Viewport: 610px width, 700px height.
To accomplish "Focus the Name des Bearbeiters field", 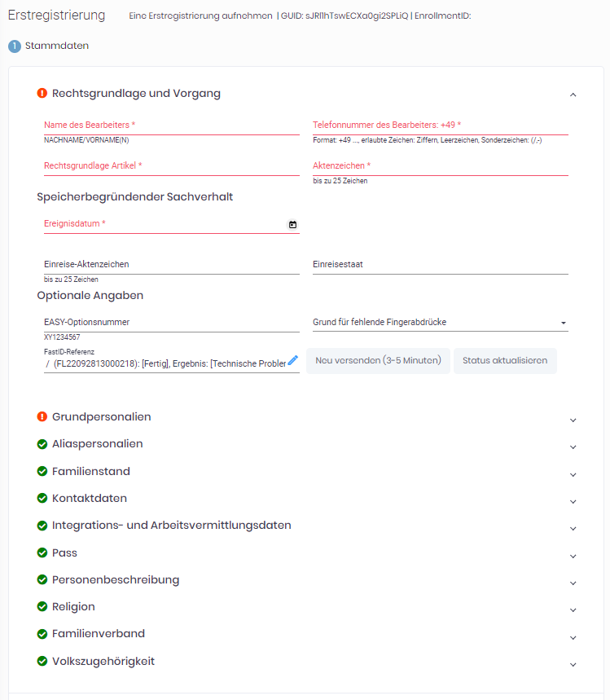I will [x=171, y=125].
